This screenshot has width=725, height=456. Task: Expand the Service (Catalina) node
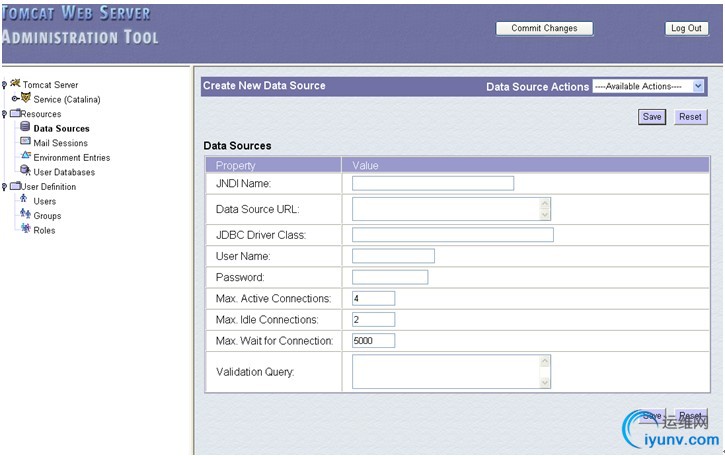15,99
